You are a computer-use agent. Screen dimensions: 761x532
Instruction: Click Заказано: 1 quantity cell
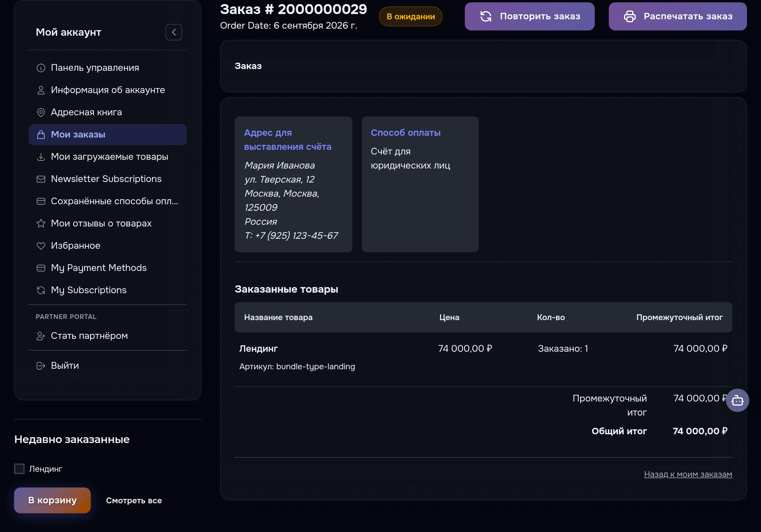click(563, 349)
